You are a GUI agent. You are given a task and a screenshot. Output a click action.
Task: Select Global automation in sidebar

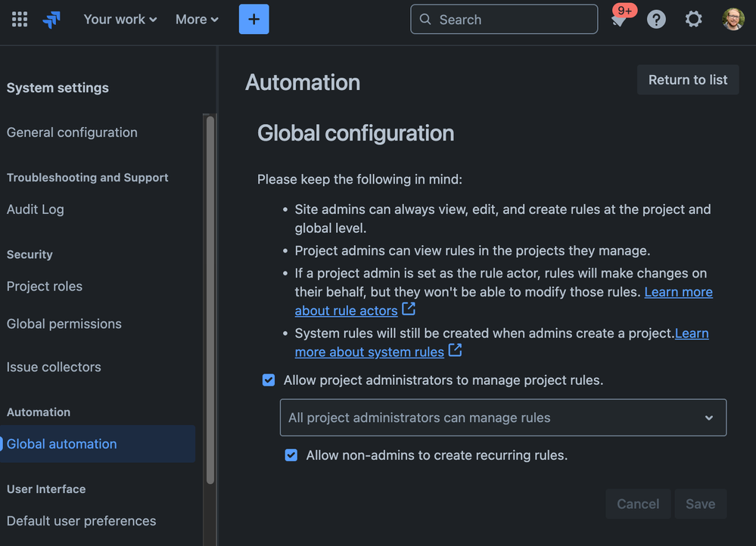[x=98, y=444]
